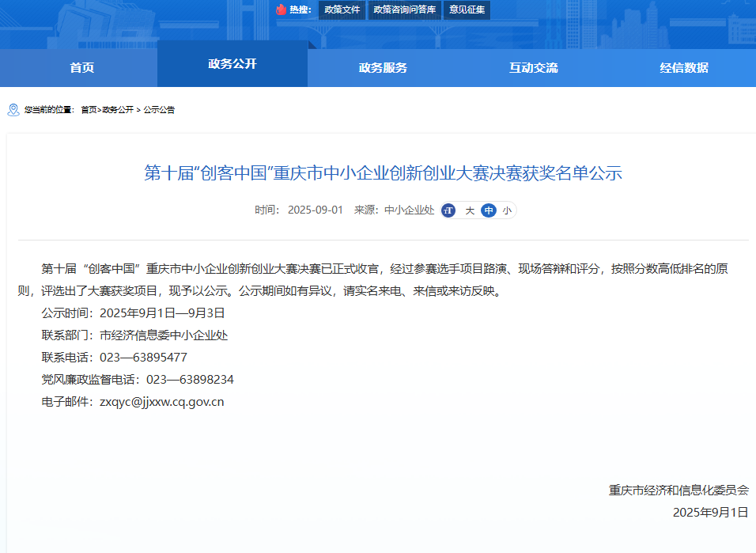Click the 政策文件 hot search link
756x553 pixels.
pos(342,9)
